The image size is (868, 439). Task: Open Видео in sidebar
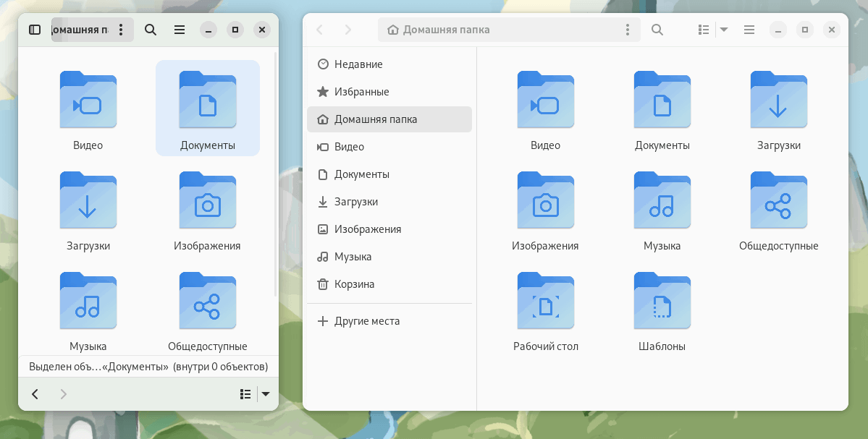pos(389,147)
